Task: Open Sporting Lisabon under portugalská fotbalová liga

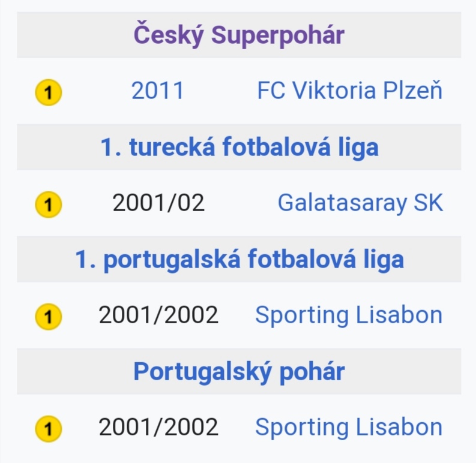Action: click(x=349, y=315)
